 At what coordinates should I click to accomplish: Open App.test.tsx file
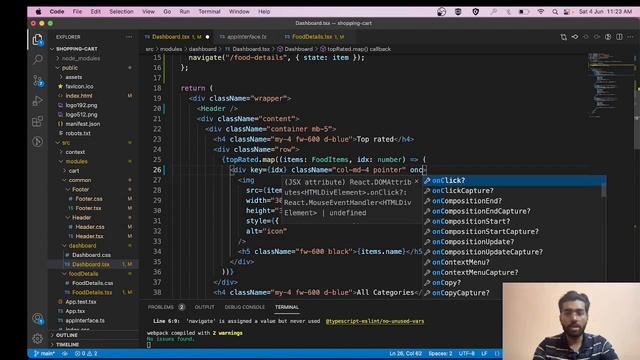tap(81, 302)
